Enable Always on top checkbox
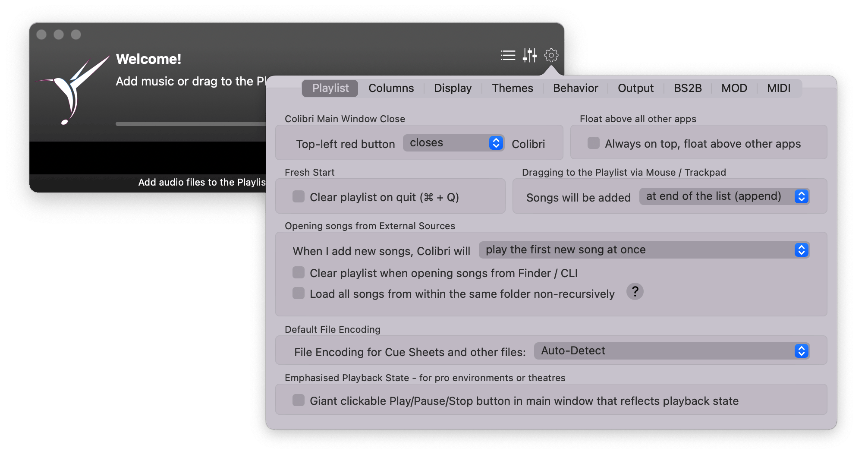 click(594, 143)
